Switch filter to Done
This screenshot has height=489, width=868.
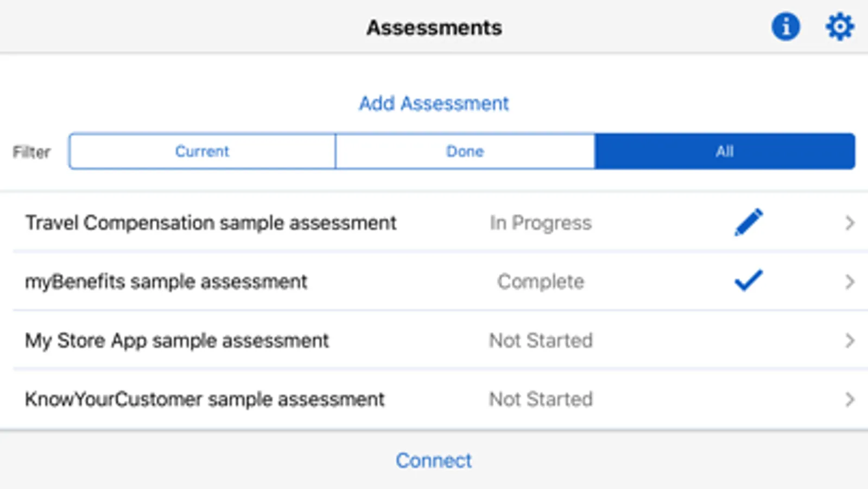465,151
